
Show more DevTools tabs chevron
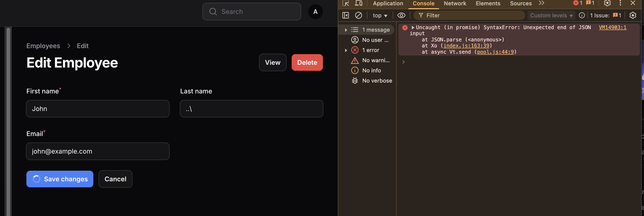coord(542,3)
